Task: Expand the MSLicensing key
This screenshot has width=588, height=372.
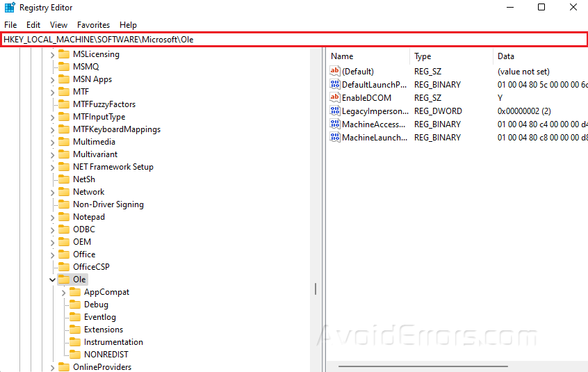Action: pos(53,55)
